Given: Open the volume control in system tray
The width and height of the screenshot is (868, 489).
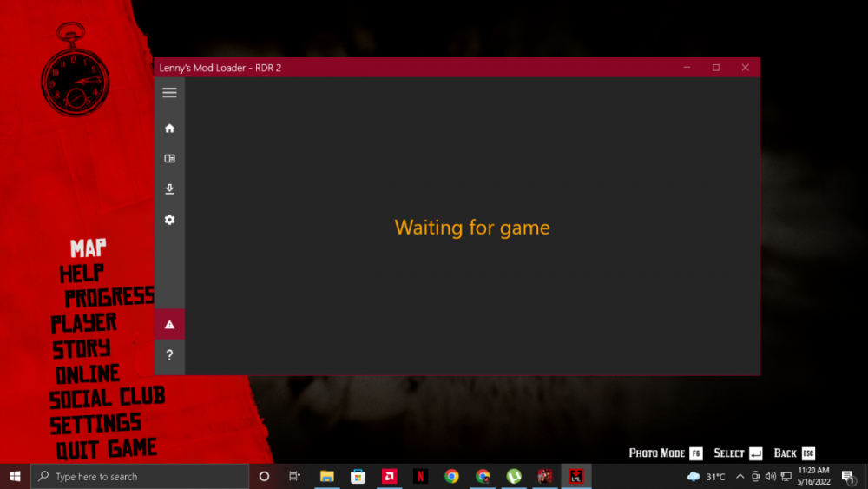Looking at the screenshot, I should tap(771, 476).
